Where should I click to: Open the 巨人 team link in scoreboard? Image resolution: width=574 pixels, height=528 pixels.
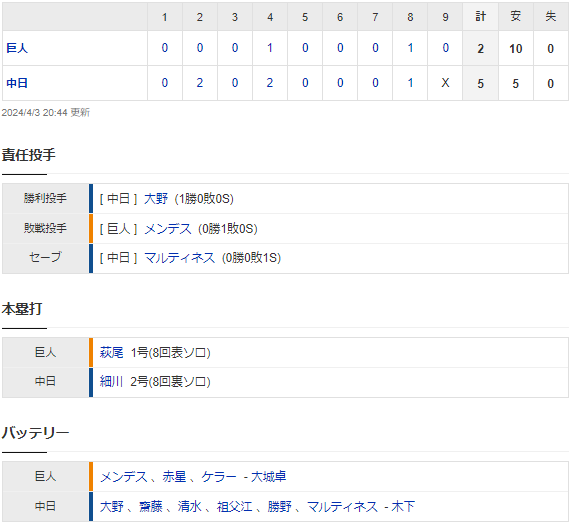point(17,48)
